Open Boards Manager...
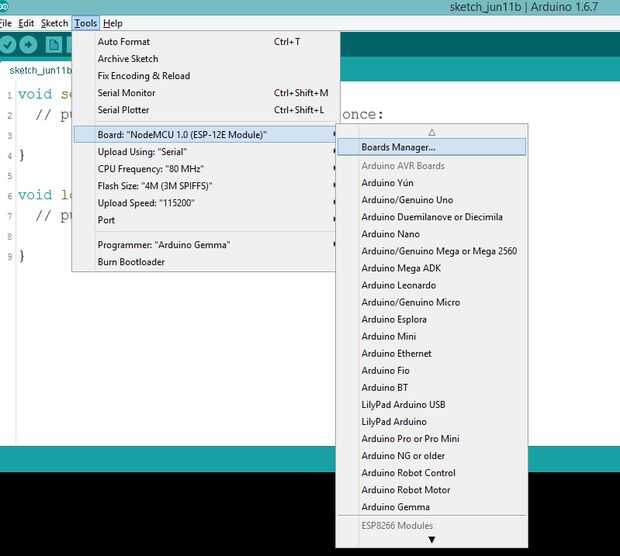The width and height of the screenshot is (620, 556). pos(431,147)
